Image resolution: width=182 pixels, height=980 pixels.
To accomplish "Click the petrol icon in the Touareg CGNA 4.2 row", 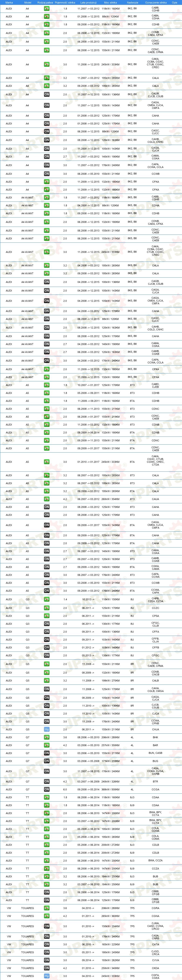I will click(47, 916).
